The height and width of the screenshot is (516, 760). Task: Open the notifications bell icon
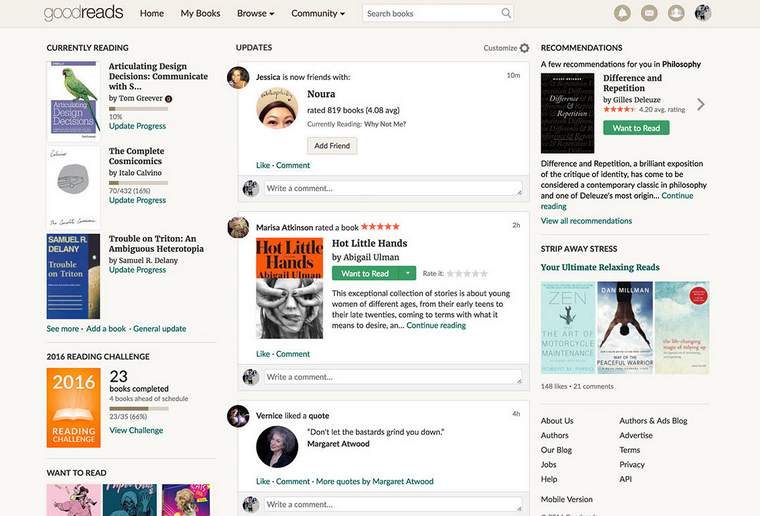click(623, 13)
